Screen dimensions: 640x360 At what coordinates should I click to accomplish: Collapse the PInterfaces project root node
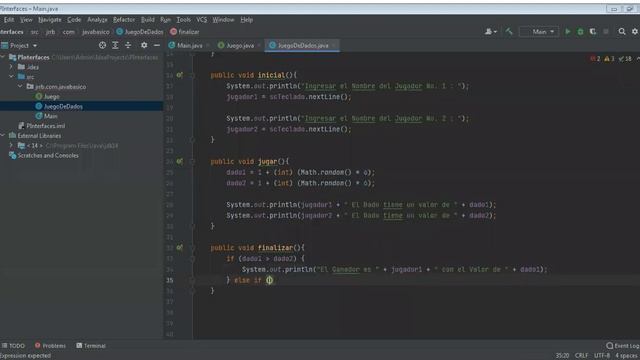[x=3, y=57]
